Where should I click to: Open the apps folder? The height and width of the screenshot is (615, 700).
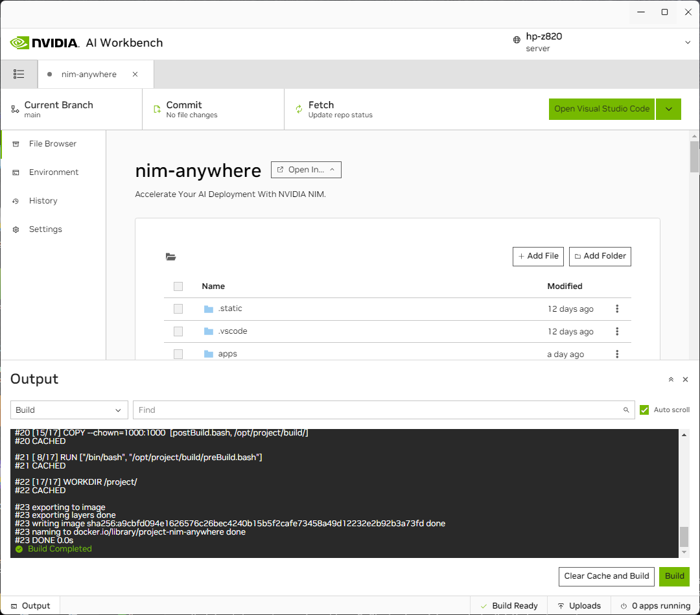(x=227, y=354)
